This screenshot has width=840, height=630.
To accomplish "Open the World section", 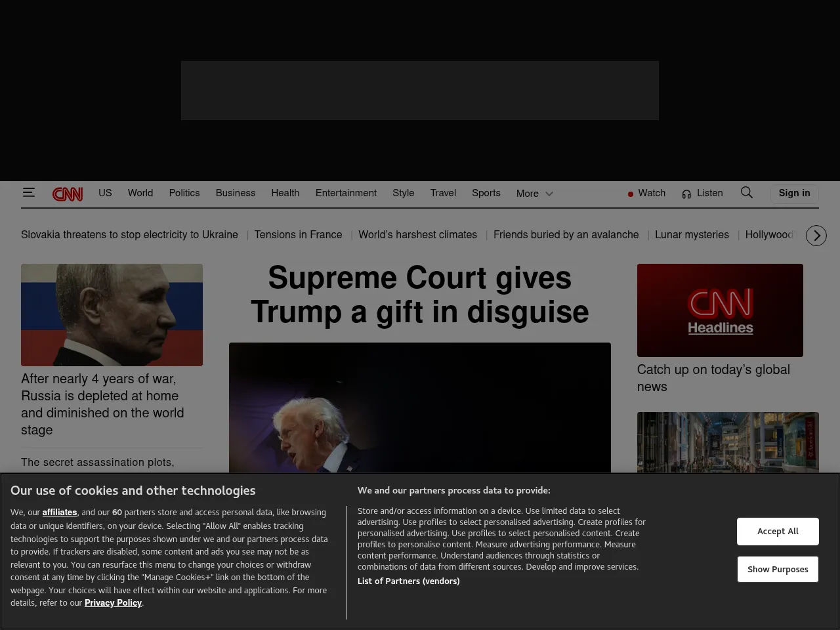I will [140, 193].
